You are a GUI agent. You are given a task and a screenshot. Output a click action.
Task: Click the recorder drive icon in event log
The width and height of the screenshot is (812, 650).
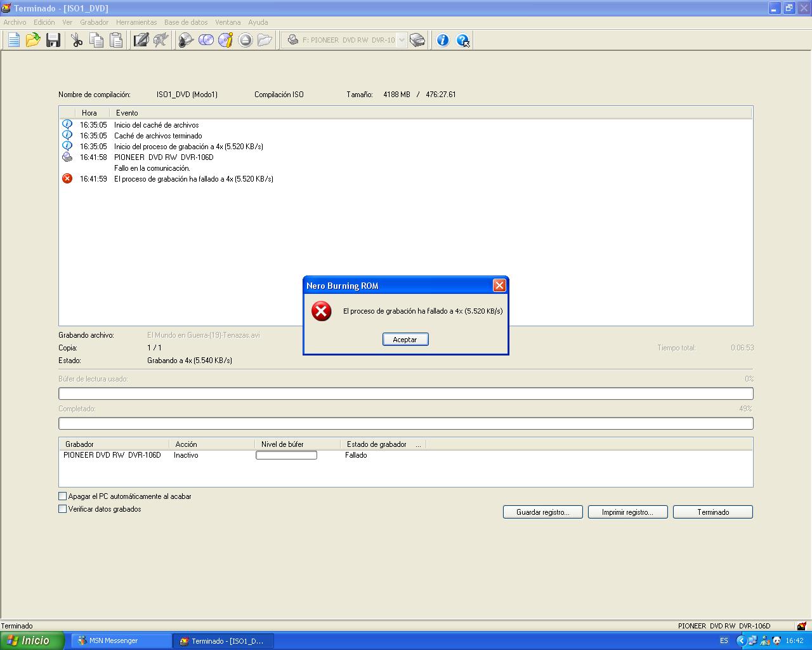[67, 157]
